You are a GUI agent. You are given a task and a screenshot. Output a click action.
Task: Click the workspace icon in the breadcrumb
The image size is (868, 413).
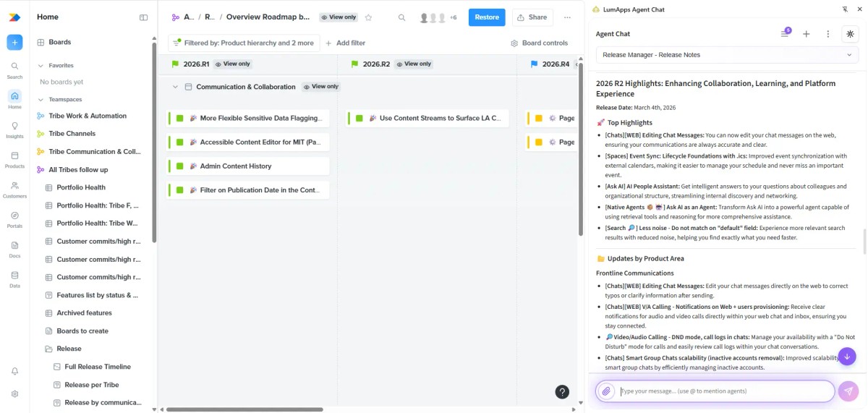[176, 17]
